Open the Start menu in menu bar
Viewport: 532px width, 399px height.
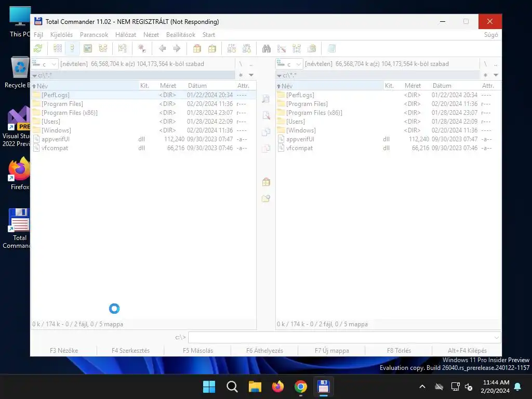tap(209, 35)
